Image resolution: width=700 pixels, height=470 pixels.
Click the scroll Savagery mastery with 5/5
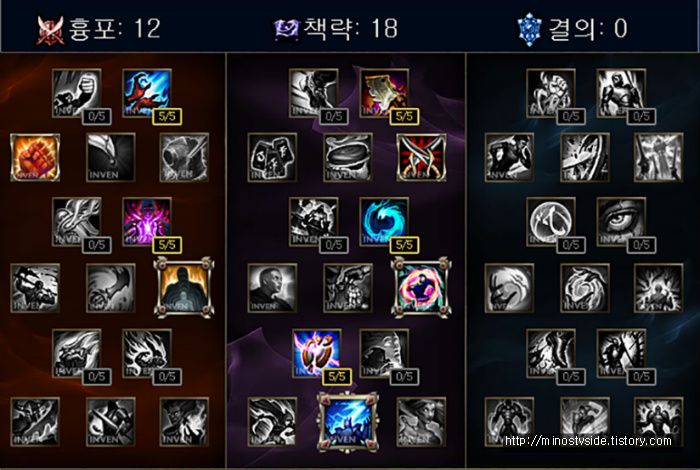(384, 93)
